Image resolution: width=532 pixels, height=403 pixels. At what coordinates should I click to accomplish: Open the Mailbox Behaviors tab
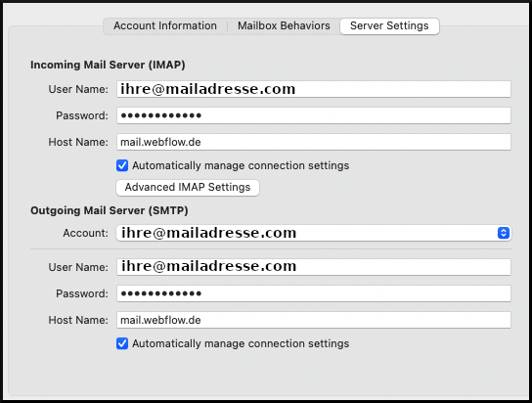284,25
